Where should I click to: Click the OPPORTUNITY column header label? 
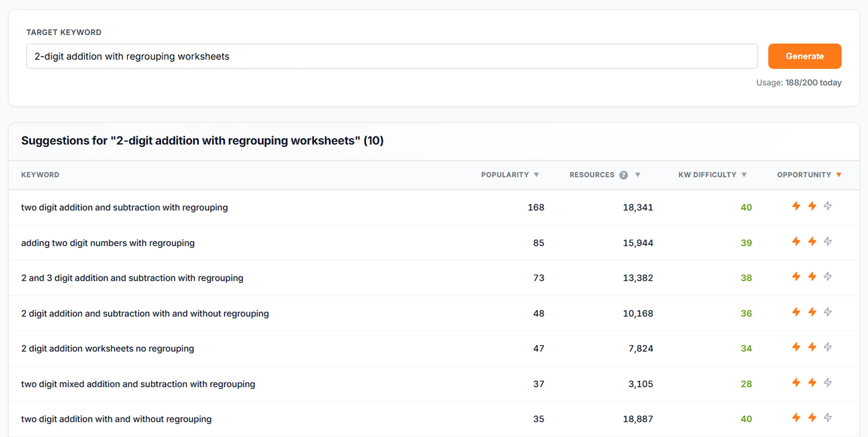point(804,175)
